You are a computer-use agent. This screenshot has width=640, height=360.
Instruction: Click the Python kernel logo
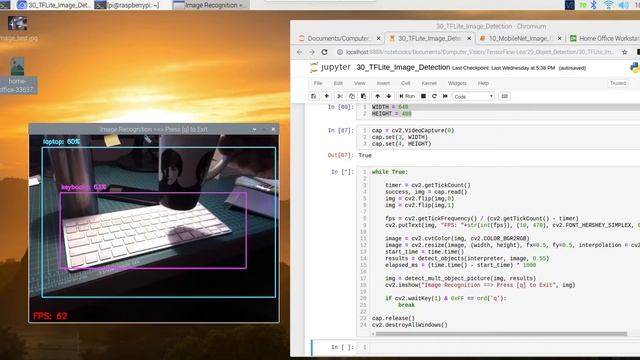[635, 68]
